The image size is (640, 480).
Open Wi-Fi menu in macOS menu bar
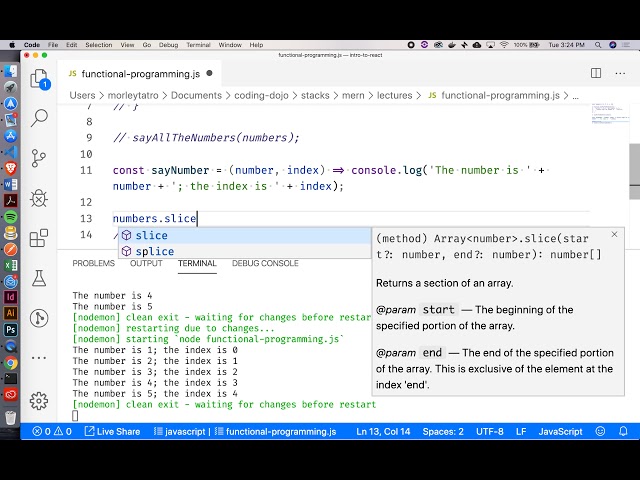click(504, 45)
